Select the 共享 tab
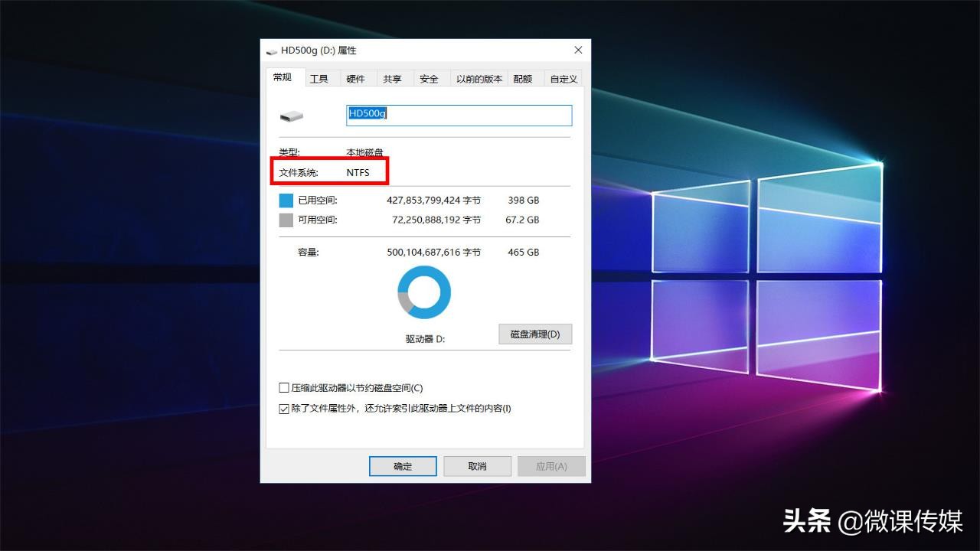Screen dimensions: 980x551 tap(393, 79)
